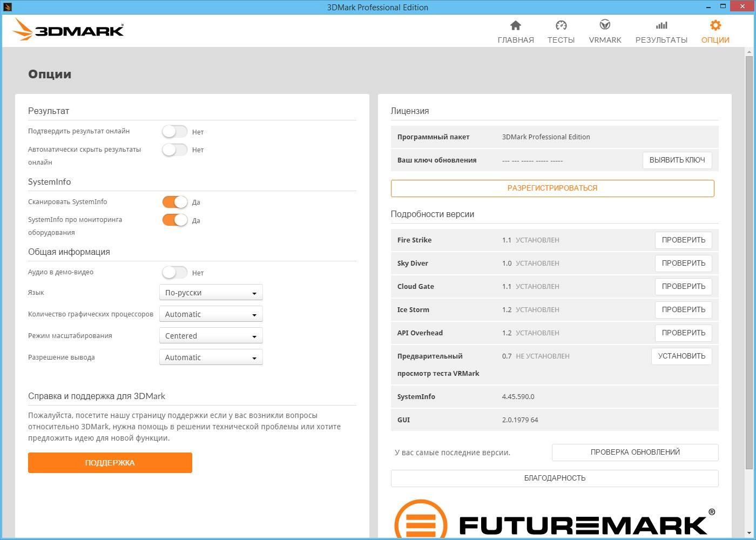Enable Подтвердить результат онлайн toggle
756x540 pixels.
point(174,131)
